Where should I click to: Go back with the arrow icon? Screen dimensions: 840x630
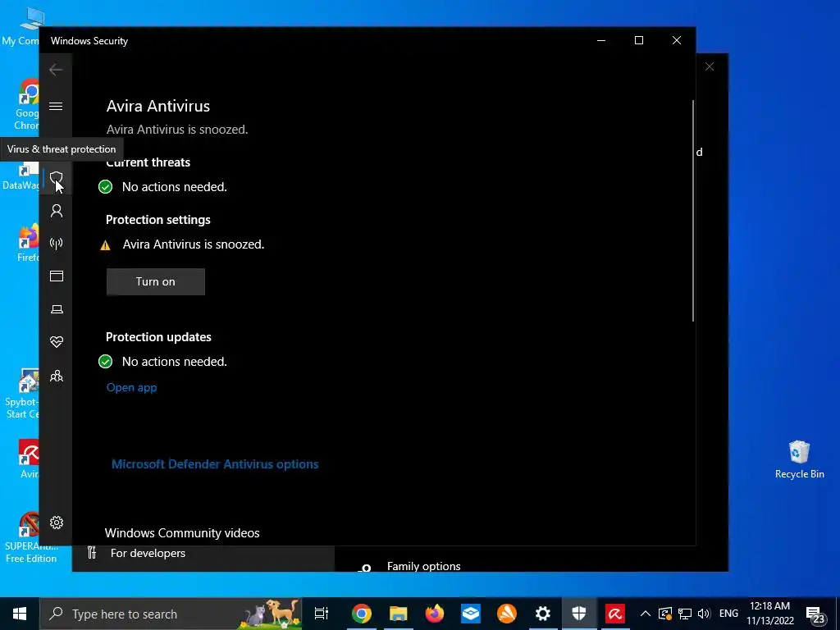(56, 70)
